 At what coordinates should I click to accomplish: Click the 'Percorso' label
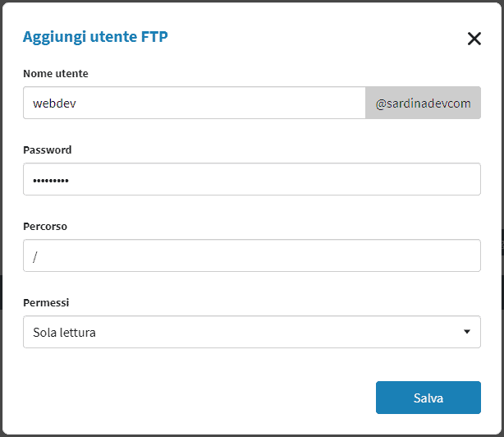click(45, 226)
